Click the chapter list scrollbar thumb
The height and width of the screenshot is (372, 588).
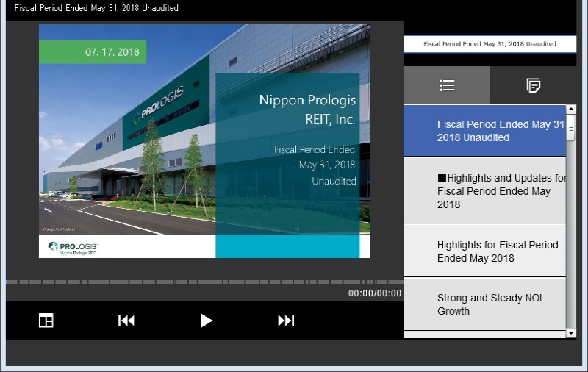(571, 128)
